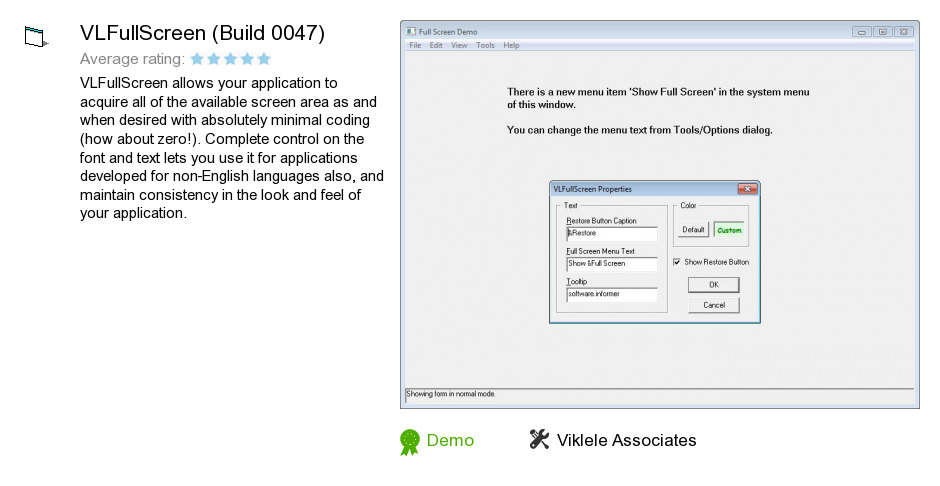Click the Full Screen Demo window title icon
Screen dimensions: 940x486
411,32
